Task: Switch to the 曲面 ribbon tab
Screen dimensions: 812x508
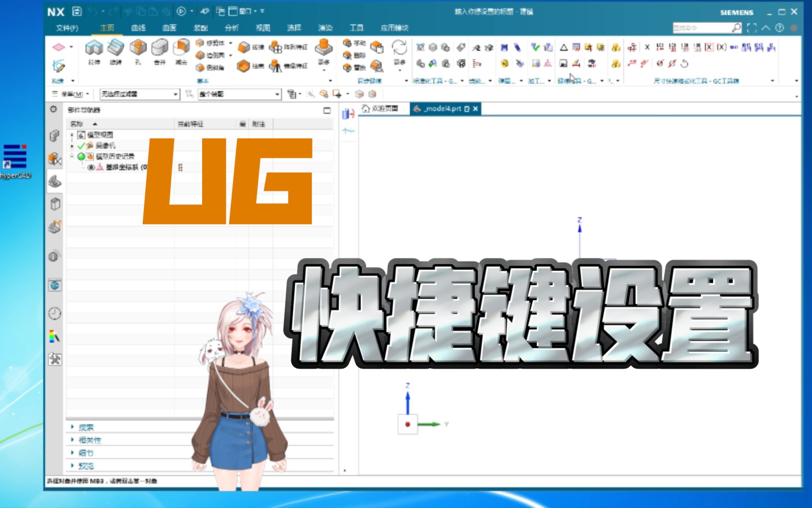Action: pos(169,28)
